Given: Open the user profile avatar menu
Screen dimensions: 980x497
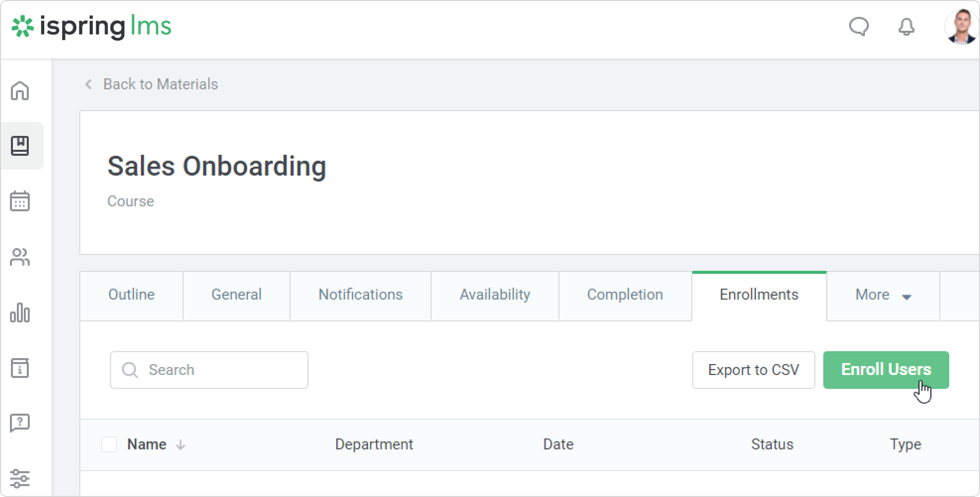Looking at the screenshot, I should 961,27.
